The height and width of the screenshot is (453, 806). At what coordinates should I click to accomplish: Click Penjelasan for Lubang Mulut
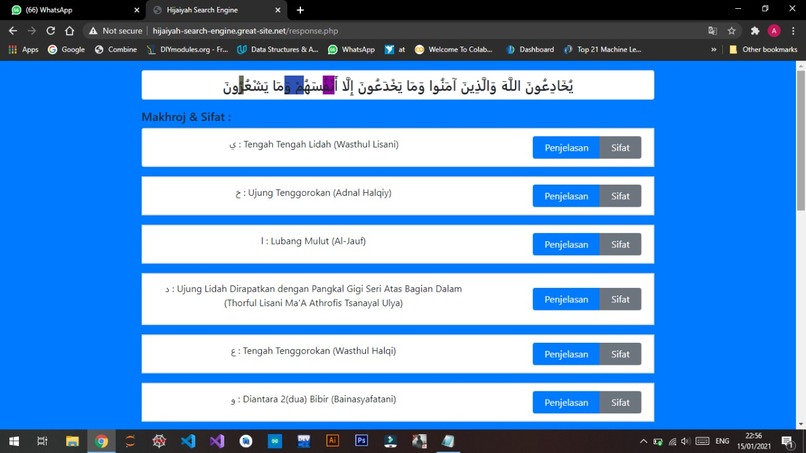coord(566,244)
